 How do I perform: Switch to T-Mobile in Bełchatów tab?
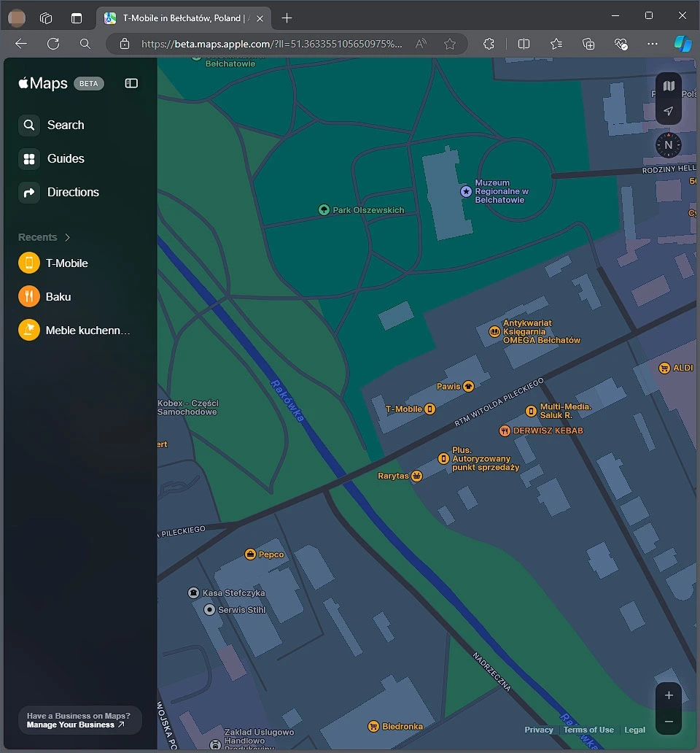184,18
